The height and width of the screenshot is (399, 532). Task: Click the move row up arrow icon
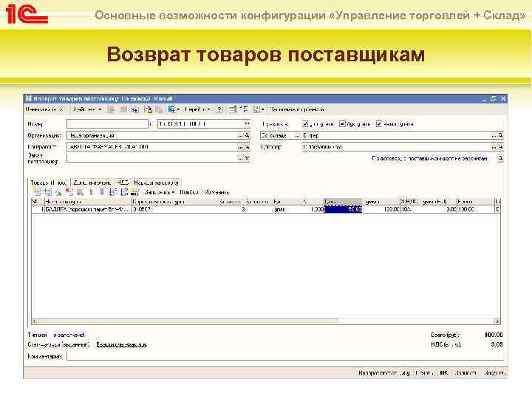[x=91, y=192]
